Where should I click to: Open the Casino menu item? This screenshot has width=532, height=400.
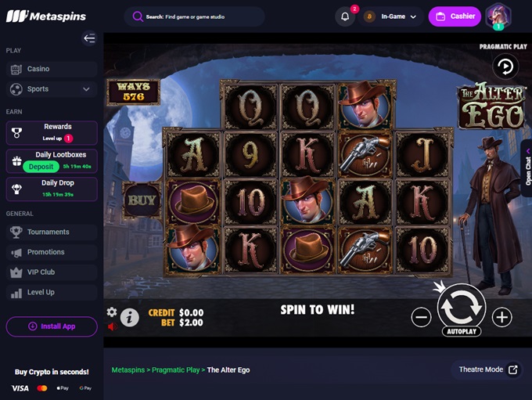pos(52,69)
